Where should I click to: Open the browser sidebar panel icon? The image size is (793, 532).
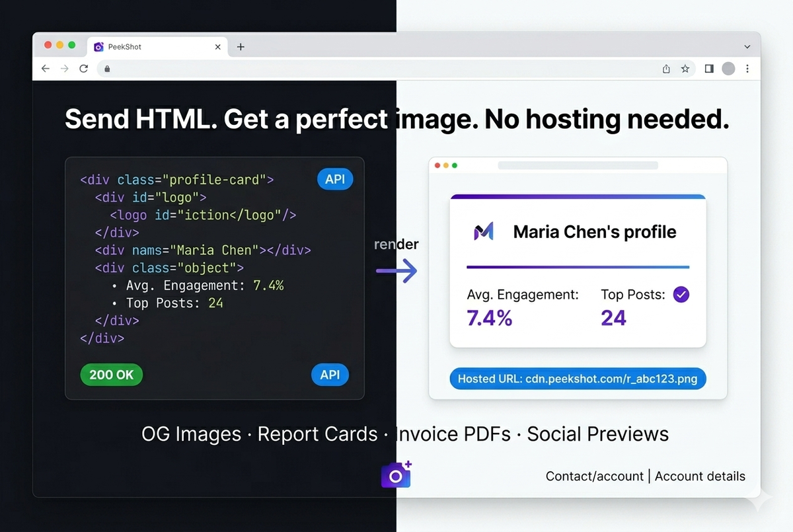708,68
